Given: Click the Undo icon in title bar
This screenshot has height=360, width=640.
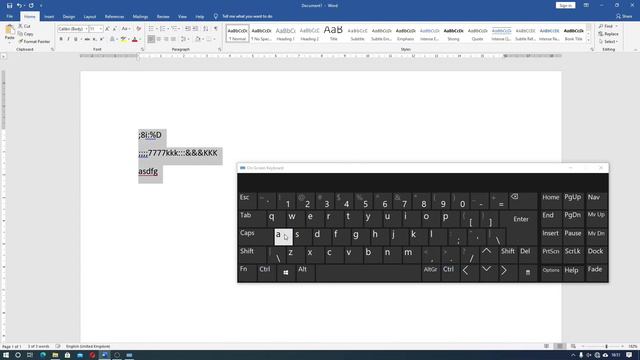Looking at the screenshot, I should (x=19, y=5).
